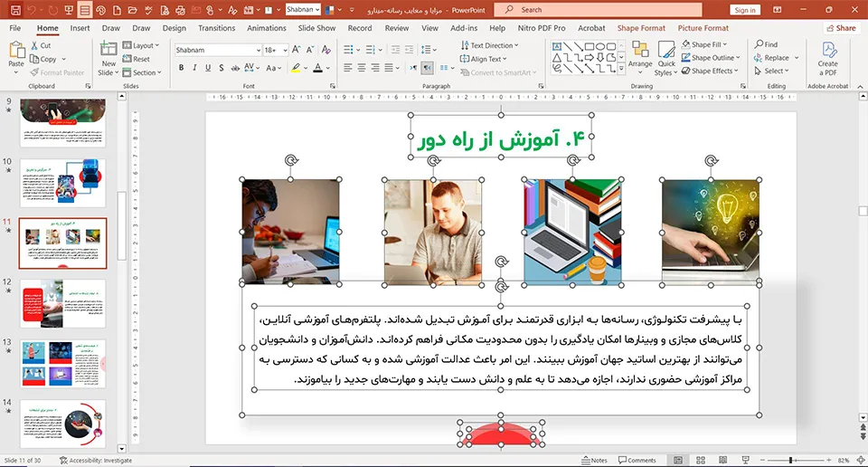
Task: Click the New Slide icon
Action: click(108, 49)
